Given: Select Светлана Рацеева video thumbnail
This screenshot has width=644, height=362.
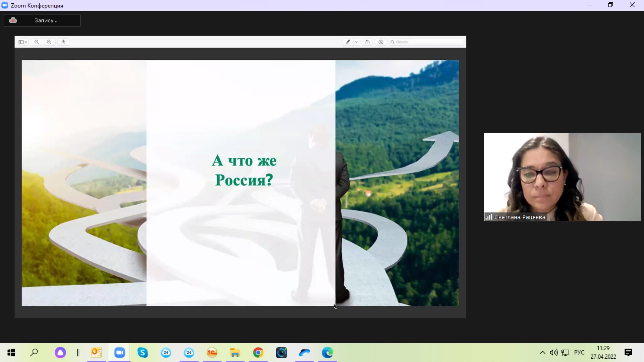Looking at the screenshot, I should (x=562, y=177).
